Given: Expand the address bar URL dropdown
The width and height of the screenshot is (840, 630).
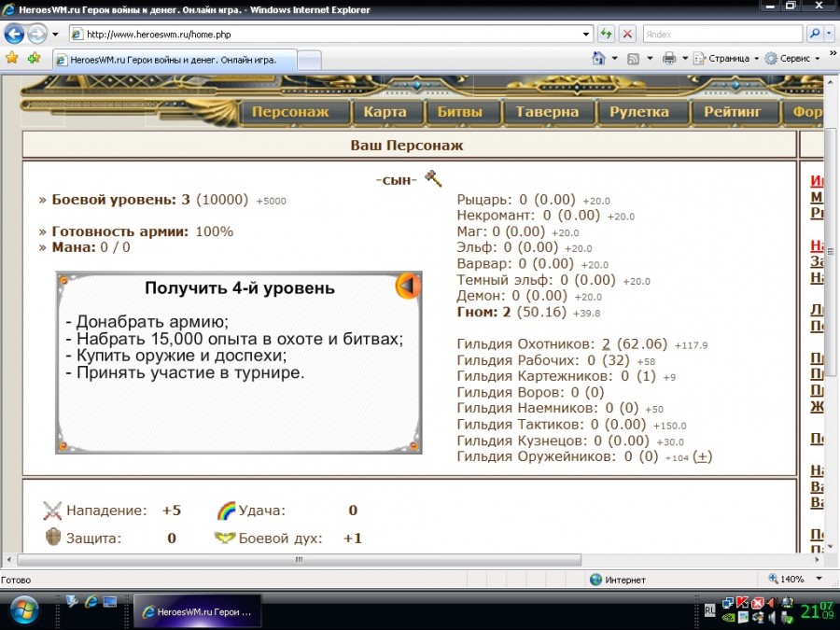Looking at the screenshot, I should 586,35.
